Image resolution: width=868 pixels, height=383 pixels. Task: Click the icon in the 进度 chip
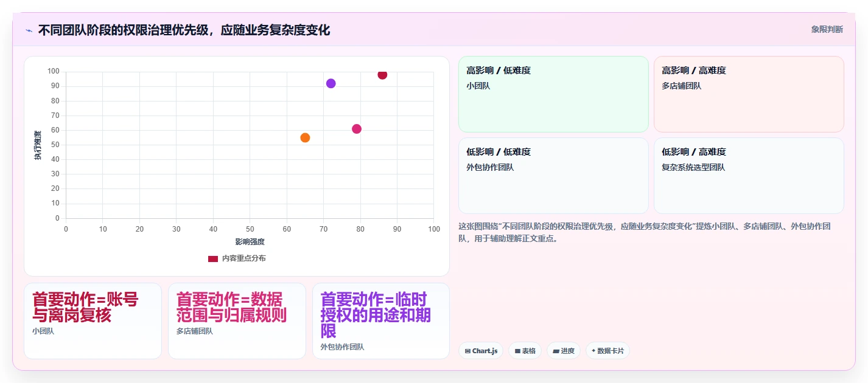556,351
